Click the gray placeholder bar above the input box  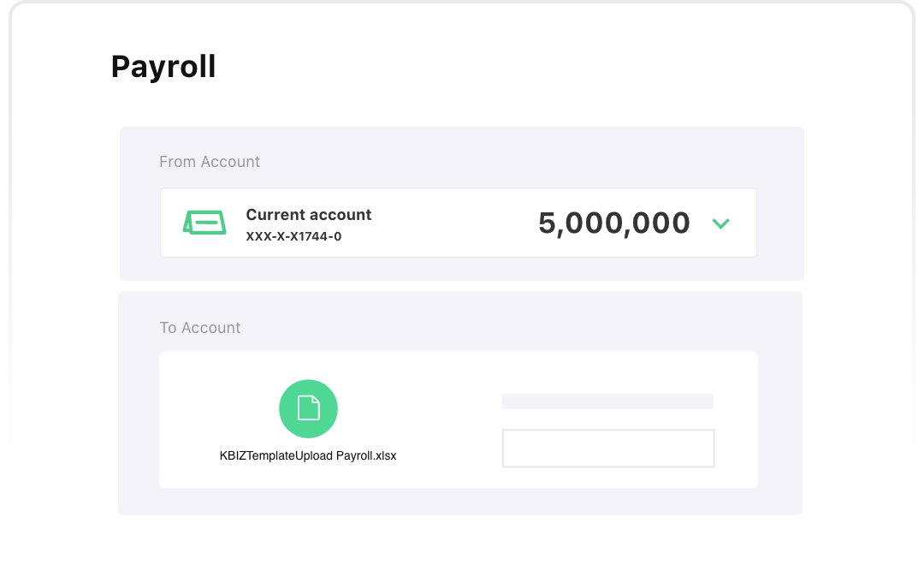click(607, 401)
